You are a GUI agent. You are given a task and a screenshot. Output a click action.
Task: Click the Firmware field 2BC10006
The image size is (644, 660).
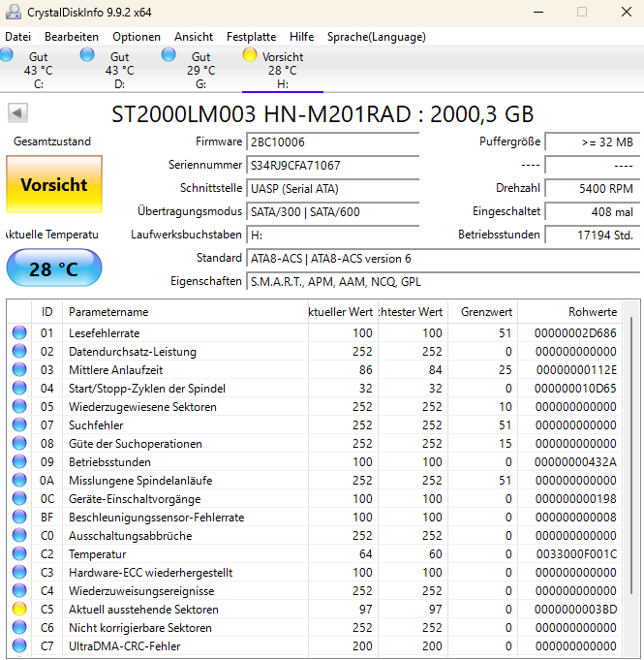click(x=333, y=141)
